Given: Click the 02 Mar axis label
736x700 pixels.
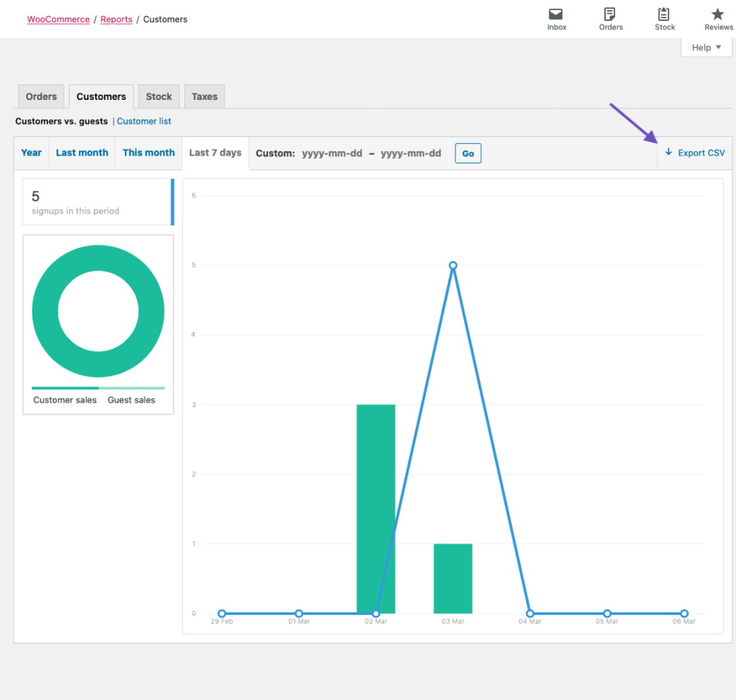Looking at the screenshot, I should (376, 621).
